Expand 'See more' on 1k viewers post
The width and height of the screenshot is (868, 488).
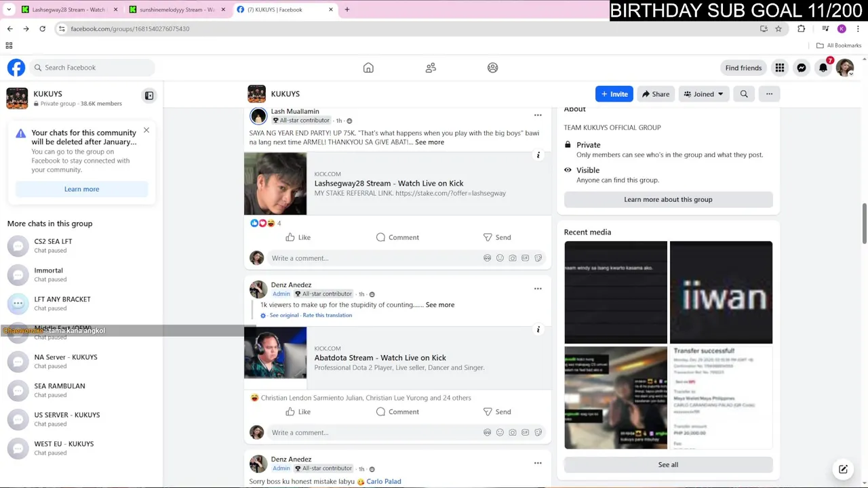tap(440, 305)
